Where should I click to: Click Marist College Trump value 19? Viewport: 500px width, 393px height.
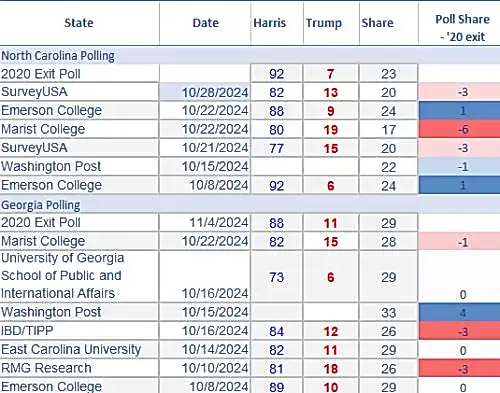pos(331,130)
